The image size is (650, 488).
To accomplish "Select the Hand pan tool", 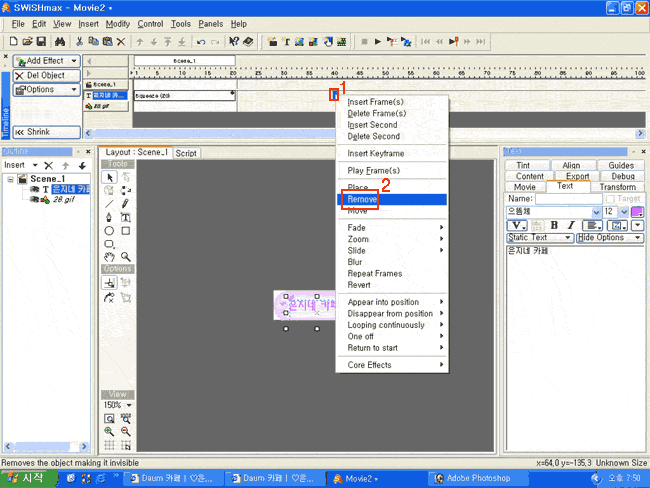I will (x=109, y=257).
